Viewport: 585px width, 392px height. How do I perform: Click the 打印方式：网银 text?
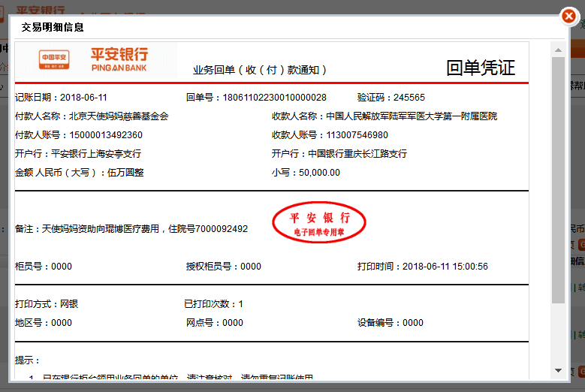point(47,304)
